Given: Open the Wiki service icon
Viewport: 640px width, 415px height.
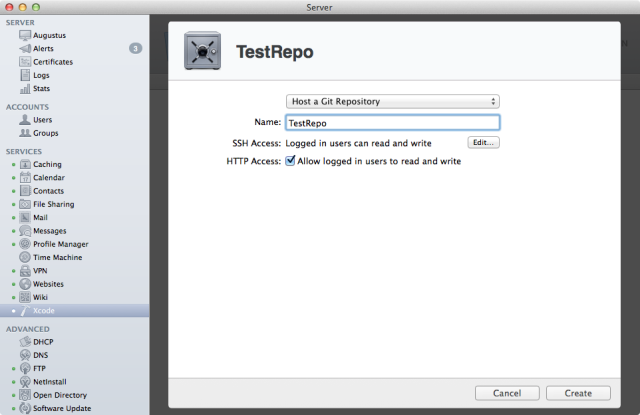Looking at the screenshot, I should tap(25, 297).
